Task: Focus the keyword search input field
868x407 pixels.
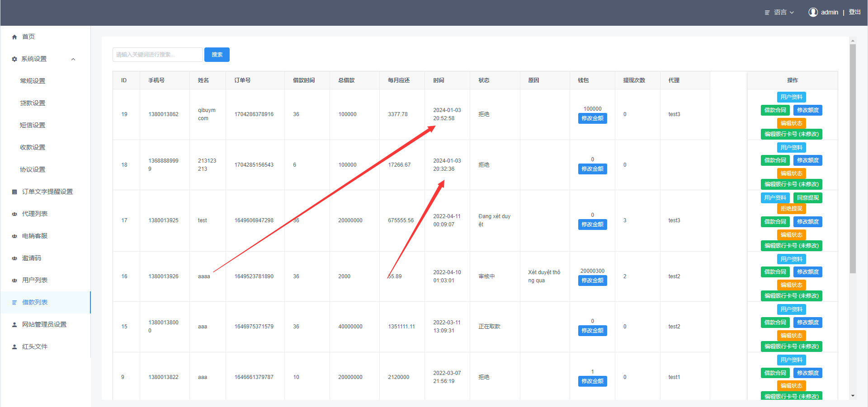Action: point(157,55)
